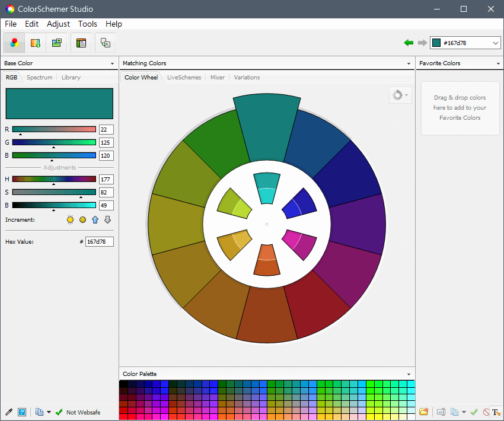The height and width of the screenshot is (421, 504).
Task: Select the Color Wheel tab
Action: [x=141, y=78]
